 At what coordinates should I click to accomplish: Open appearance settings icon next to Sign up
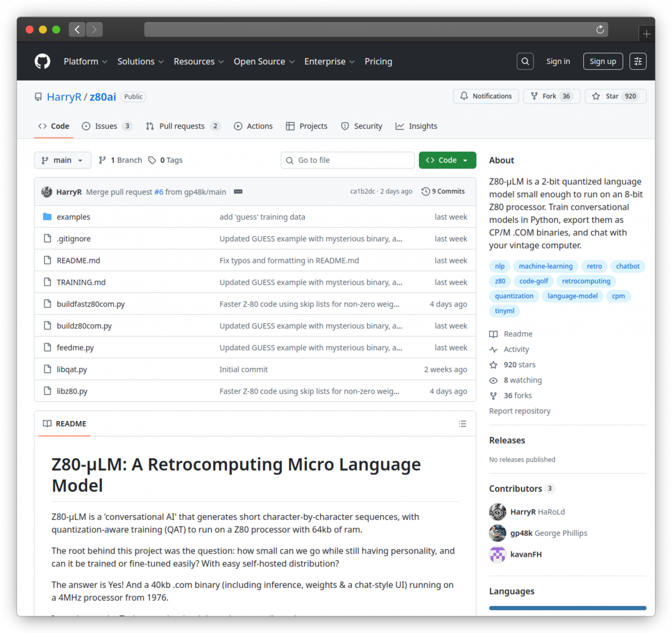coord(638,62)
